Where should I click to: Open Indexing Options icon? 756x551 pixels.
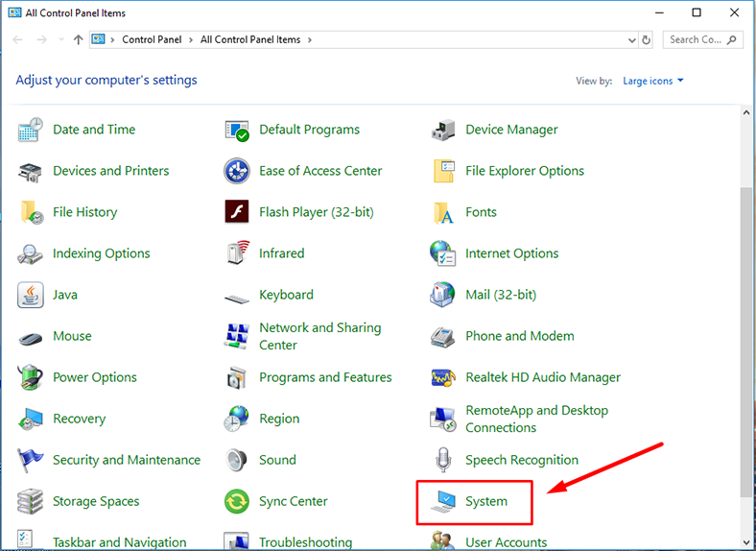[30, 253]
